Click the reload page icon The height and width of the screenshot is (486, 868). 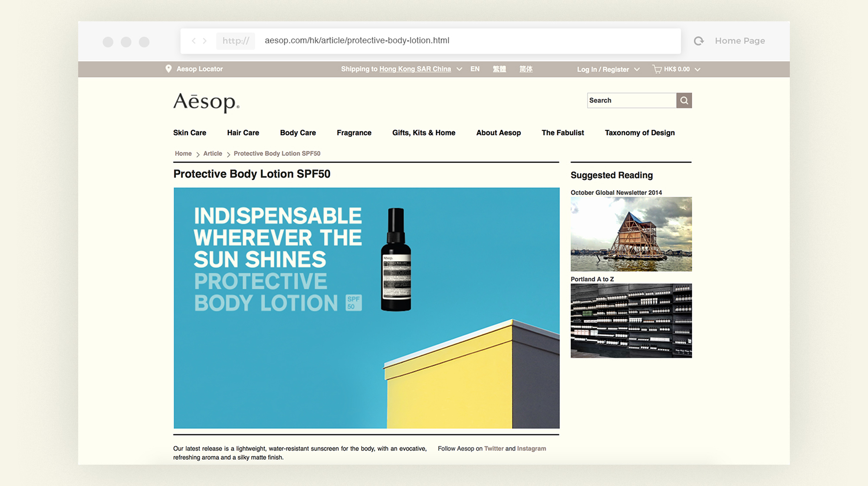699,41
